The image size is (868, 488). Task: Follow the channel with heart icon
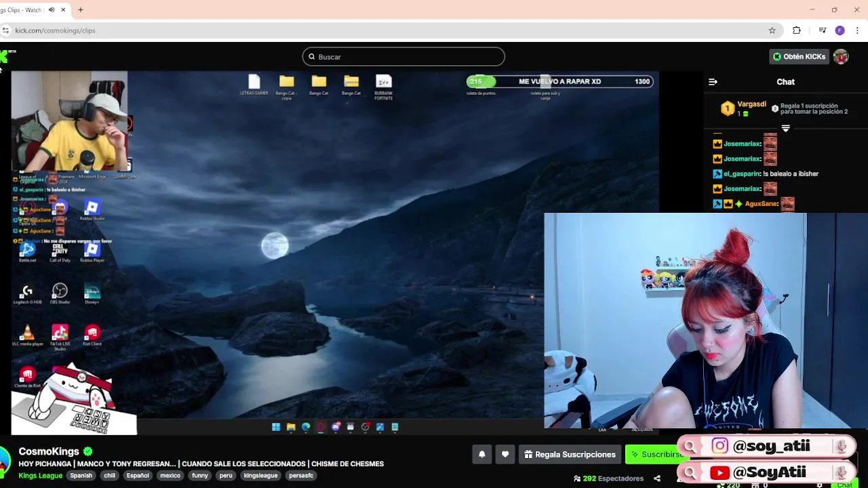(x=505, y=454)
